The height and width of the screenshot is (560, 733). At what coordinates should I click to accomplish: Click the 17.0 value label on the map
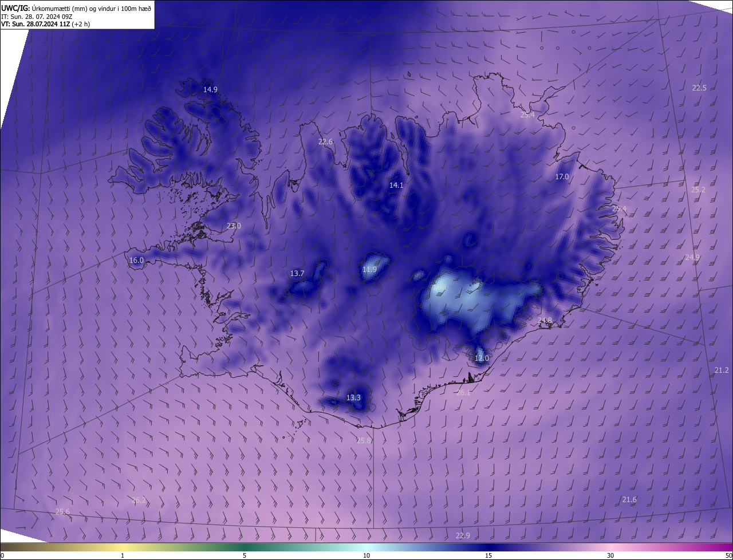point(562,176)
